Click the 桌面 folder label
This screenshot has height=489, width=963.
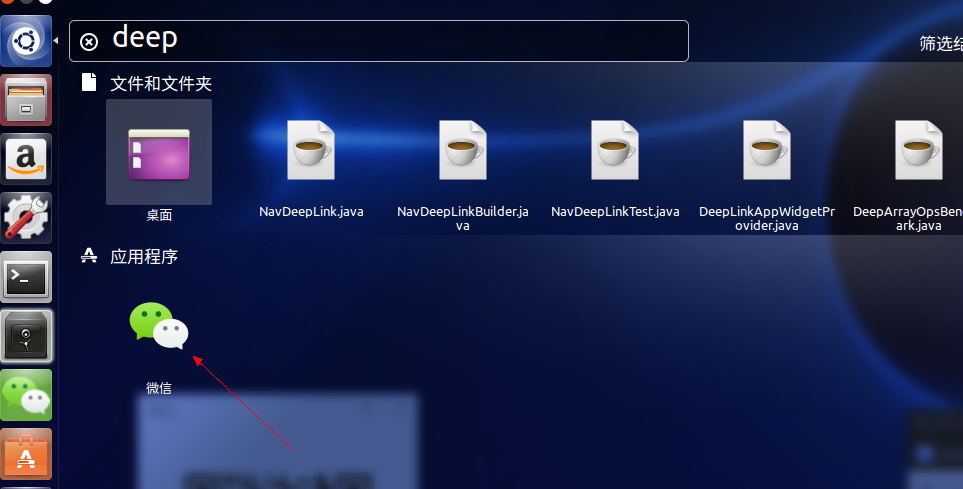(159, 214)
